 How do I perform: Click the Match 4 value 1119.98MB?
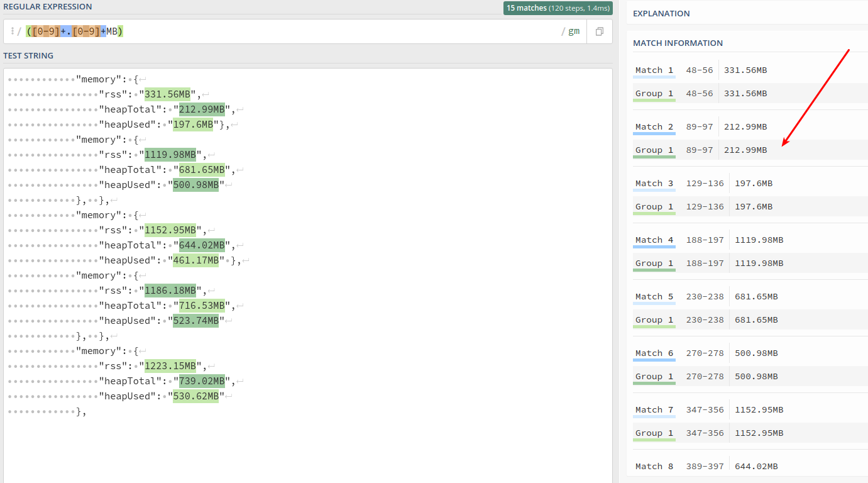(759, 240)
